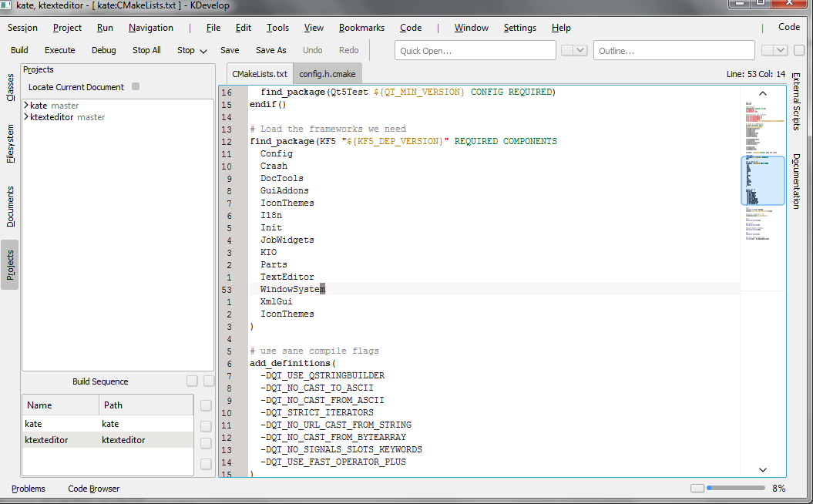This screenshot has height=504, width=813.
Task: Click icon button beside the Name/Path header row
Action: click(206, 405)
